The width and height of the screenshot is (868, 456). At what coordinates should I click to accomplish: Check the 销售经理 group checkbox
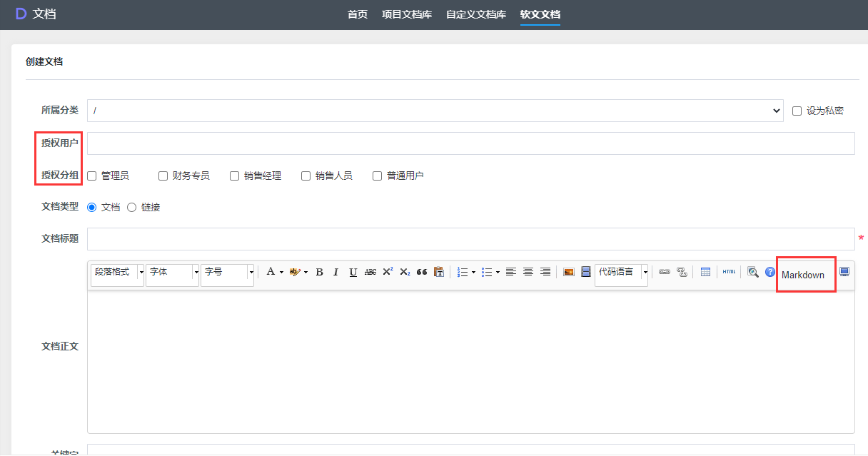point(235,176)
